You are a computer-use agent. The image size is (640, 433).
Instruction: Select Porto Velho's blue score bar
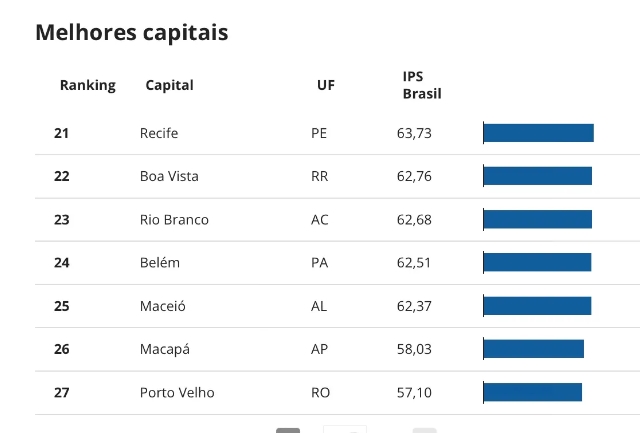coord(532,392)
